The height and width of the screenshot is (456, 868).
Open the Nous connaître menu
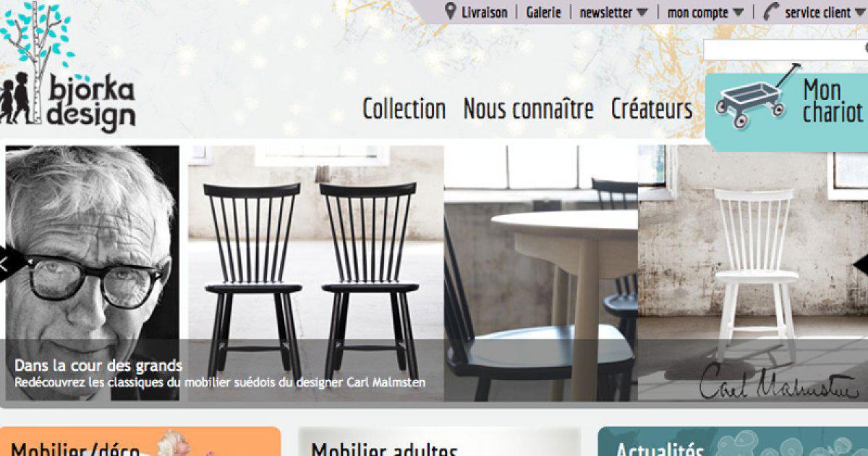528,109
